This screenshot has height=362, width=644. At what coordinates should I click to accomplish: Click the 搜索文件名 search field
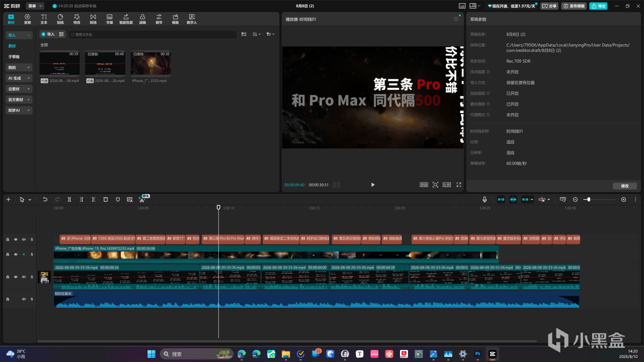coord(153,34)
